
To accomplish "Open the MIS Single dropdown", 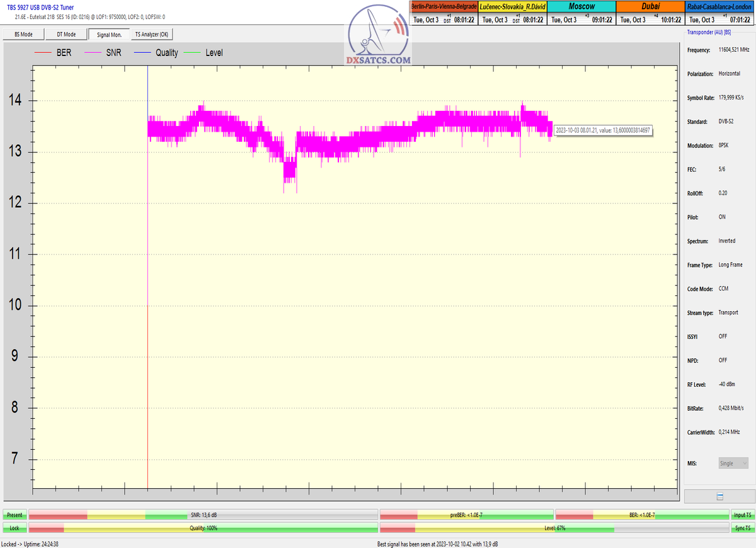I will 733,463.
